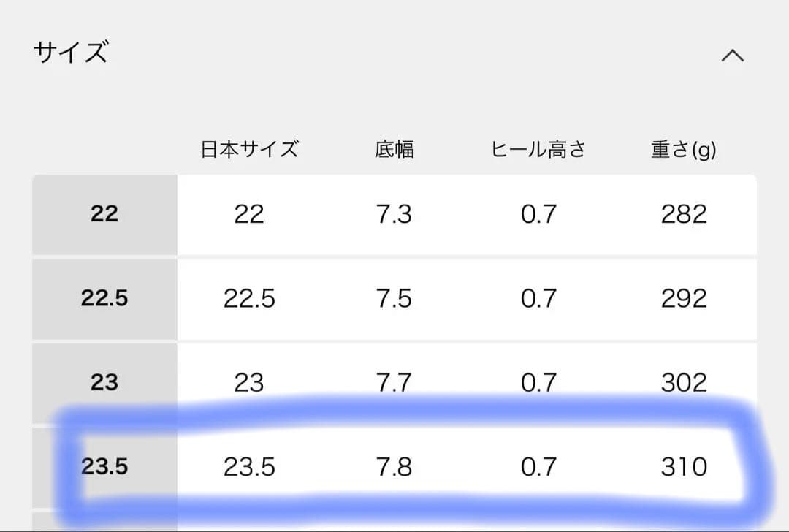Click the ヒール高さ column header
789x532 pixels.
[x=538, y=149]
